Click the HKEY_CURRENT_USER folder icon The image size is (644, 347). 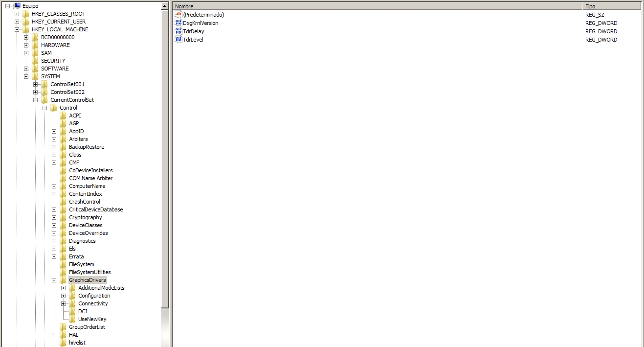(26, 22)
